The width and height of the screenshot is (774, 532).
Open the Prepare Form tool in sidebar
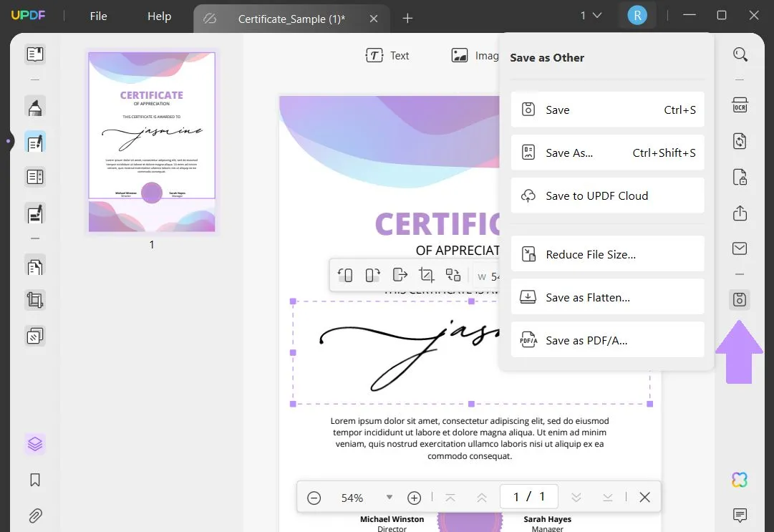(x=35, y=177)
